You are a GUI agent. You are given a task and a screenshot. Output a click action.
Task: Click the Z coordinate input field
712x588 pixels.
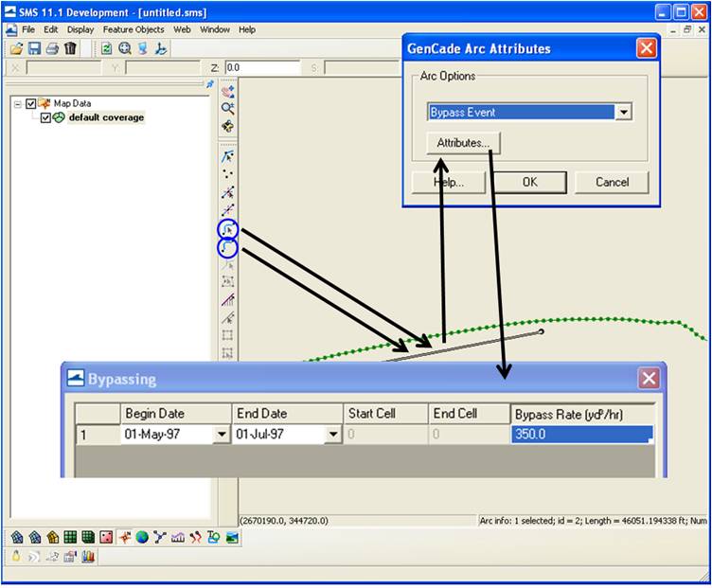tap(262, 68)
